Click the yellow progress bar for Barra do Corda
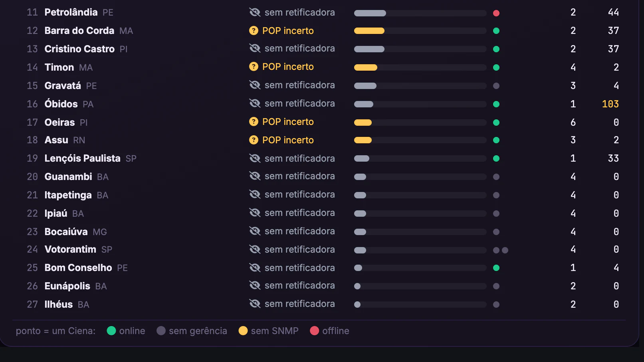 pyautogui.click(x=369, y=31)
